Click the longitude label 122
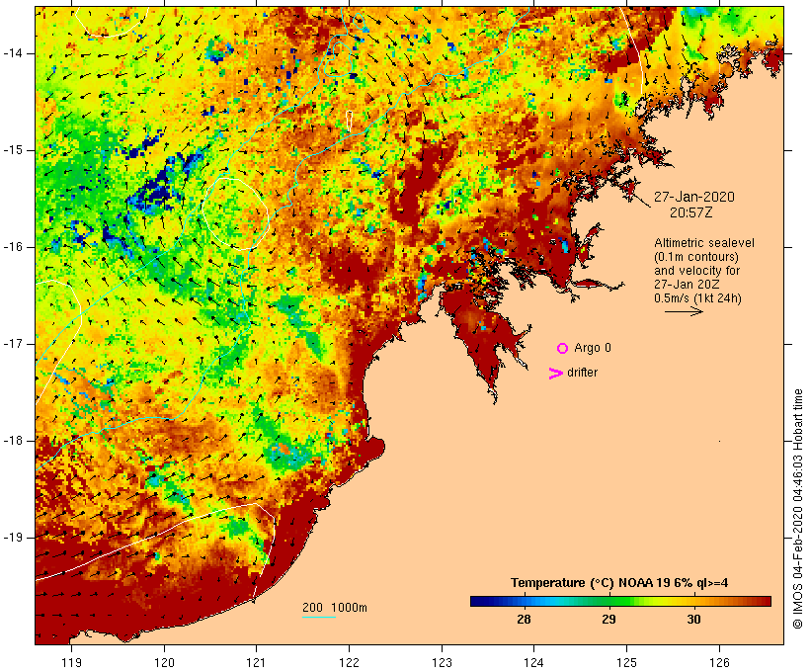The width and height of the screenshot is (810, 672). (350, 662)
